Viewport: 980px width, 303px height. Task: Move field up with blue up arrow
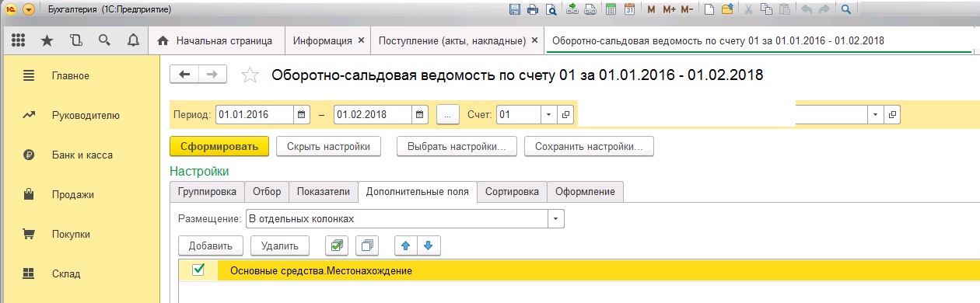[404, 246]
